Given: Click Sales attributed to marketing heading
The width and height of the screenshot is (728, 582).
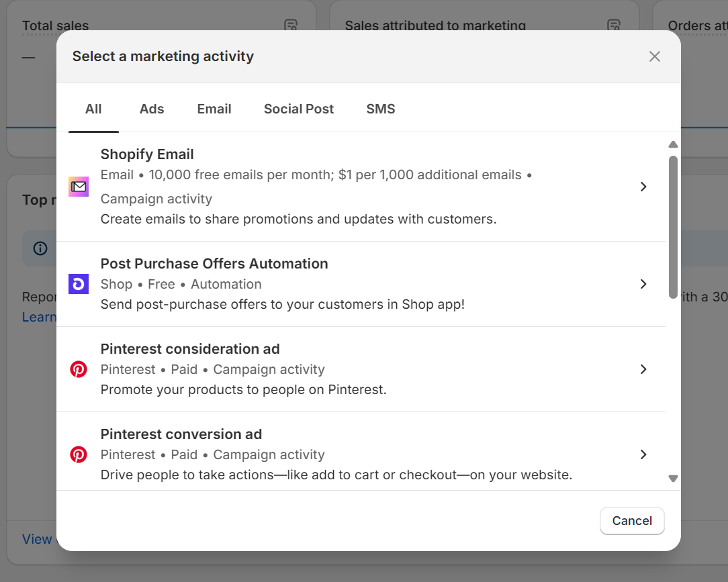Looking at the screenshot, I should click(435, 26).
